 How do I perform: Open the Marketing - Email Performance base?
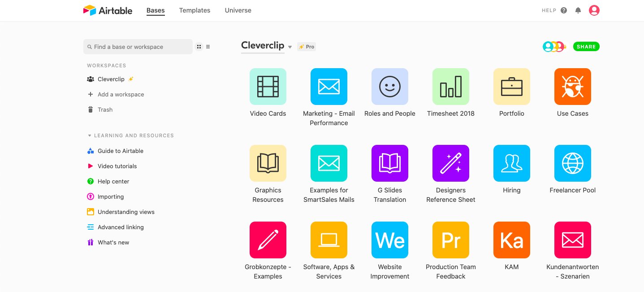pos(329,87)
